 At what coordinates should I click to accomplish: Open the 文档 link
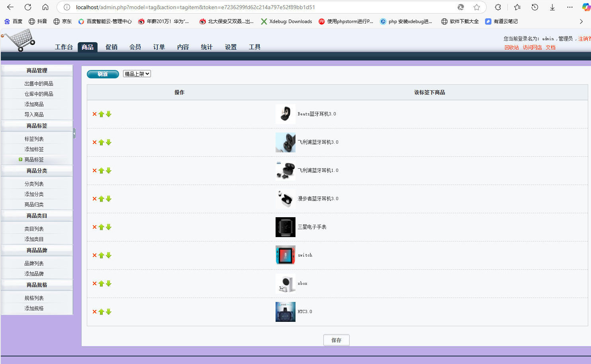pyautogui.click(x=550, y=47)
